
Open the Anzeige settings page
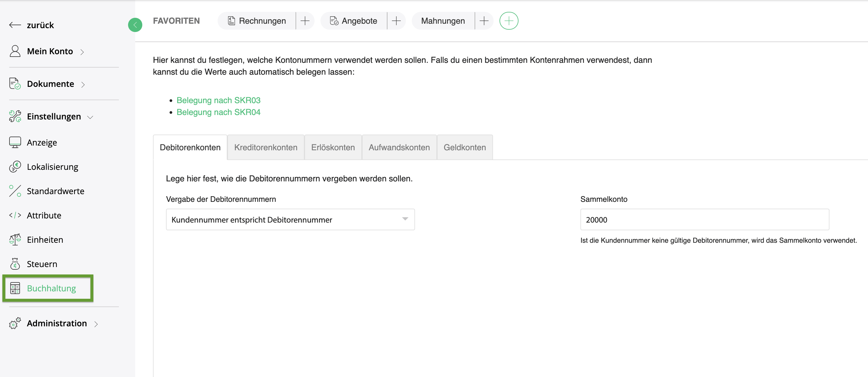(x=42, y=142)
